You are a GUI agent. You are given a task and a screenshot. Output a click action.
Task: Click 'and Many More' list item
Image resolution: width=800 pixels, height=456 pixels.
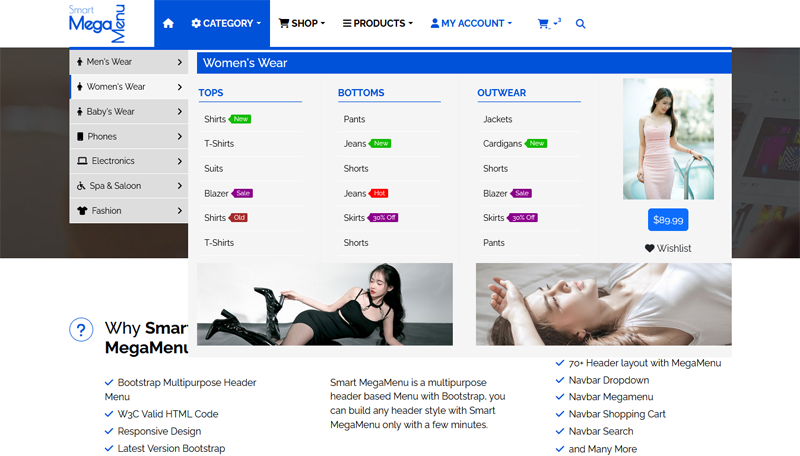pos(603,449)
